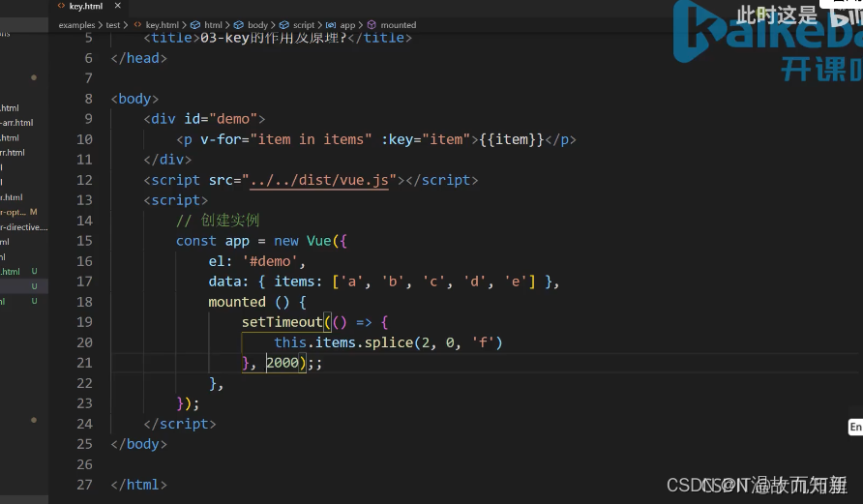Open the app variable breadcrumb
This screenshot has height=504, width=863.
point(347,25)
